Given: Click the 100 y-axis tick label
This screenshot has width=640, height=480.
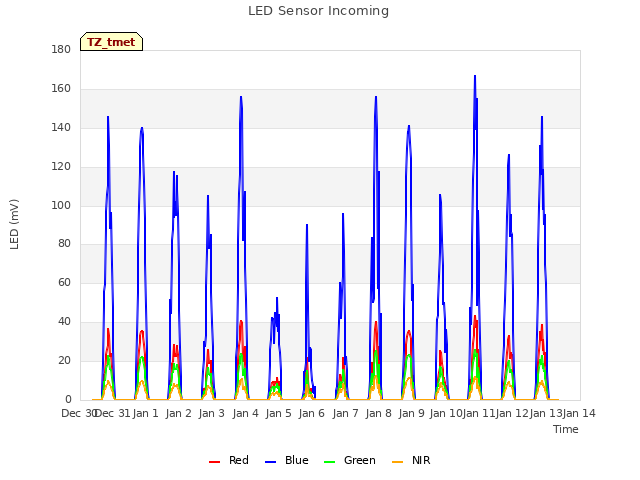Looking at the screenshot, I should point(61,205).
